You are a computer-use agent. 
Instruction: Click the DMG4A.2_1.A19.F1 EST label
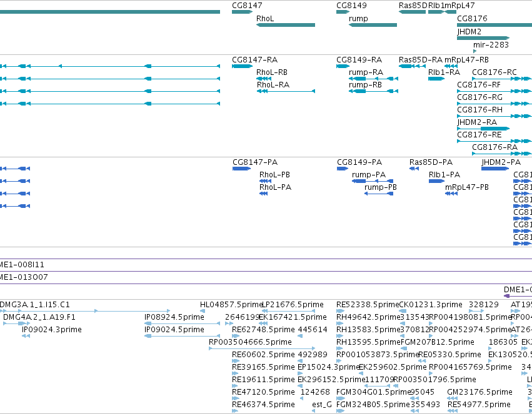coord(39,317)
